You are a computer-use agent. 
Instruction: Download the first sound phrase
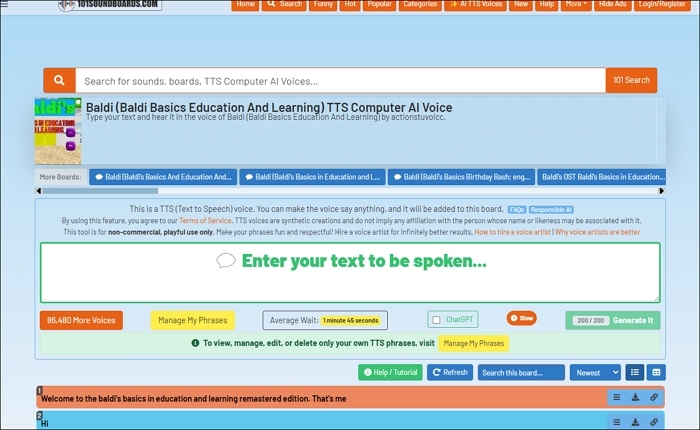[x=635, y=397]
